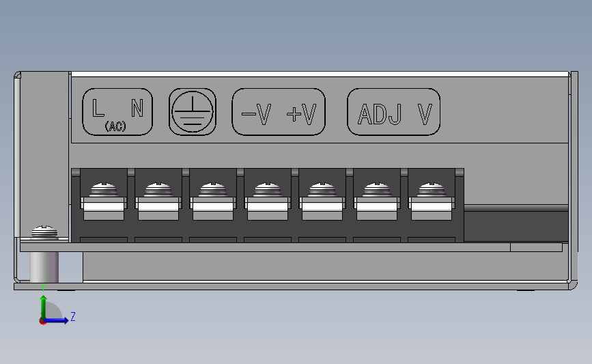592x364 pixels.
Task: Click the Z axis letter label
Action: tap(73, 316)
